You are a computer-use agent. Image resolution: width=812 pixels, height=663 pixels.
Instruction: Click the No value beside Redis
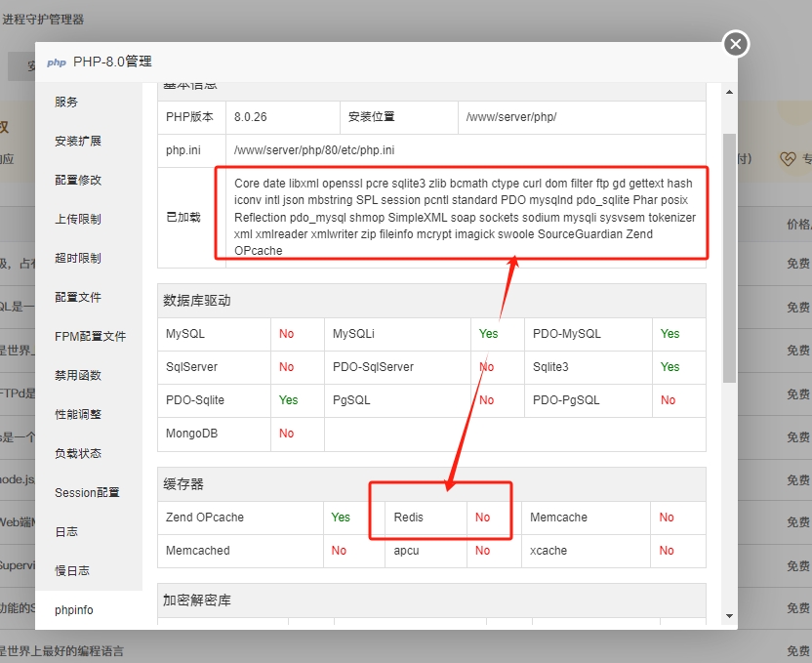tap(483, 518)
